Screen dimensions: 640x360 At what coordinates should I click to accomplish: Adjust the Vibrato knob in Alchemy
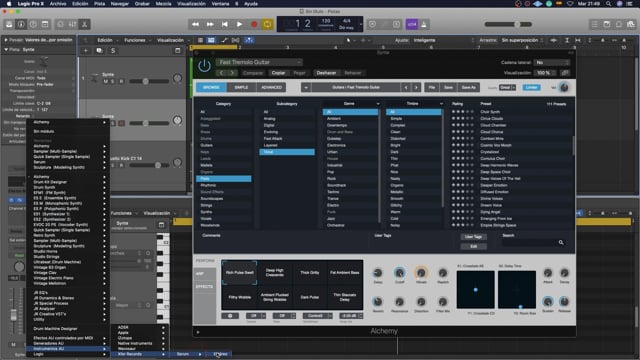421,273
